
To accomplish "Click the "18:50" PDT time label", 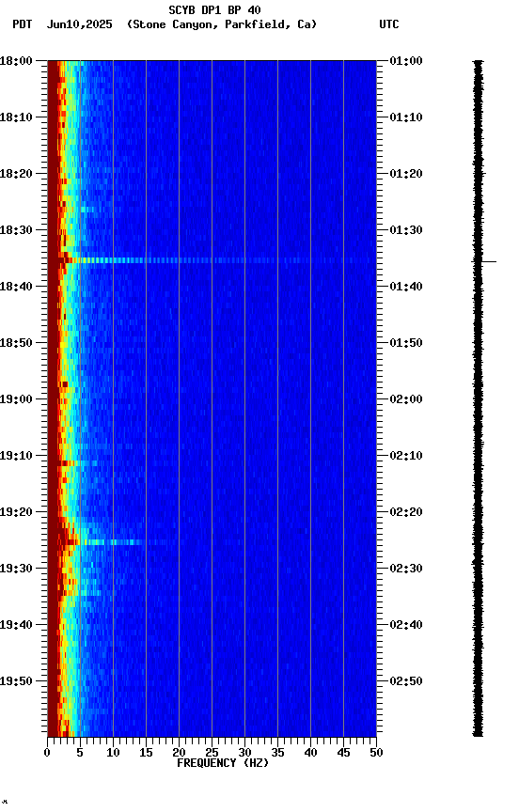I will pyautogui.click(x=16, y=343).
